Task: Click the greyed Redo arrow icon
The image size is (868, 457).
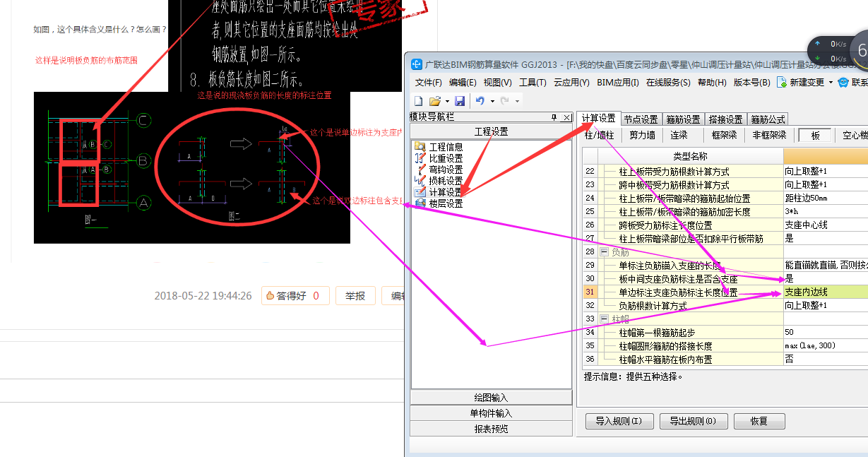Action: (x=505, y=101)
